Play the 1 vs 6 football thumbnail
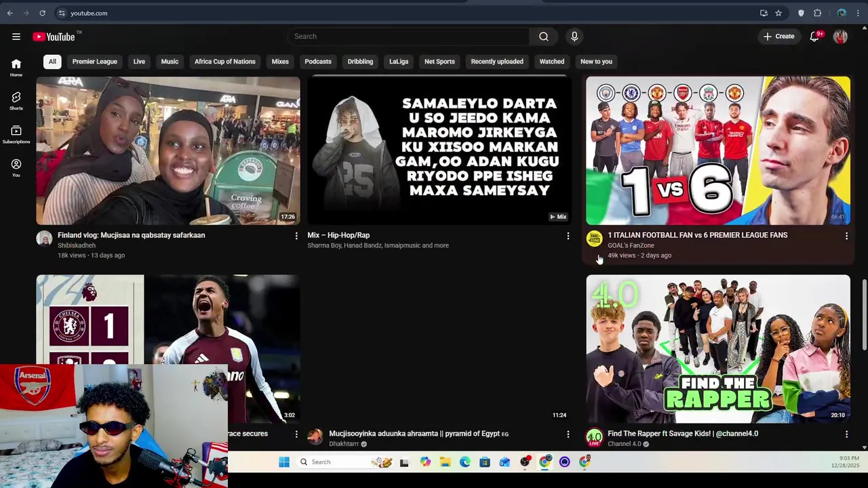 pos(718,150)
